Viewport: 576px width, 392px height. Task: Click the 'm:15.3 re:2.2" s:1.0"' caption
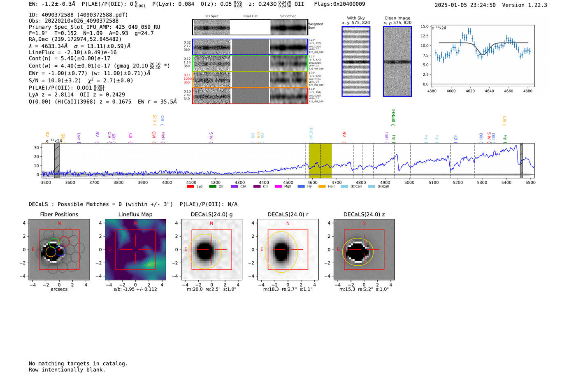pos(364,289)
